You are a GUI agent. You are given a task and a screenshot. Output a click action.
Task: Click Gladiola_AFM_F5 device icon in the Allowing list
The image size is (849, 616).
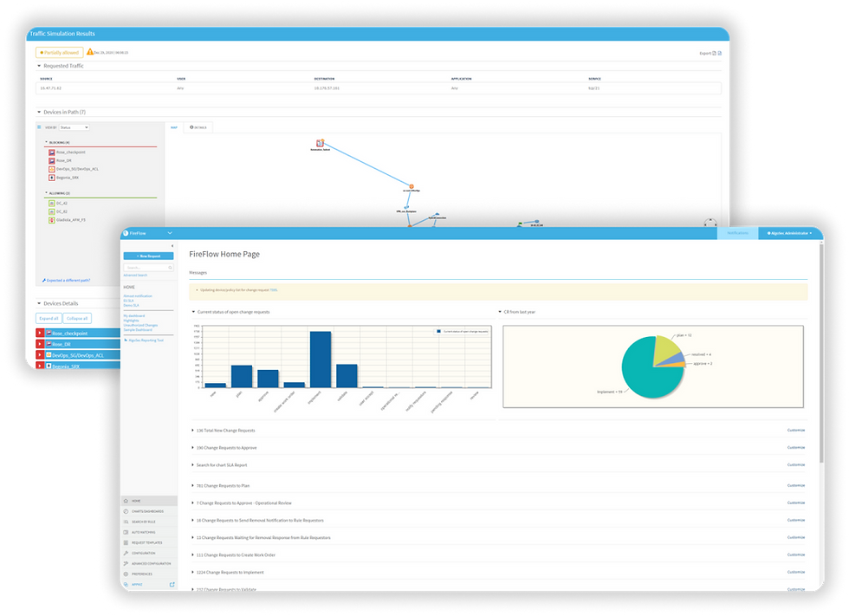pyautogui.click(x=52, y=220)
